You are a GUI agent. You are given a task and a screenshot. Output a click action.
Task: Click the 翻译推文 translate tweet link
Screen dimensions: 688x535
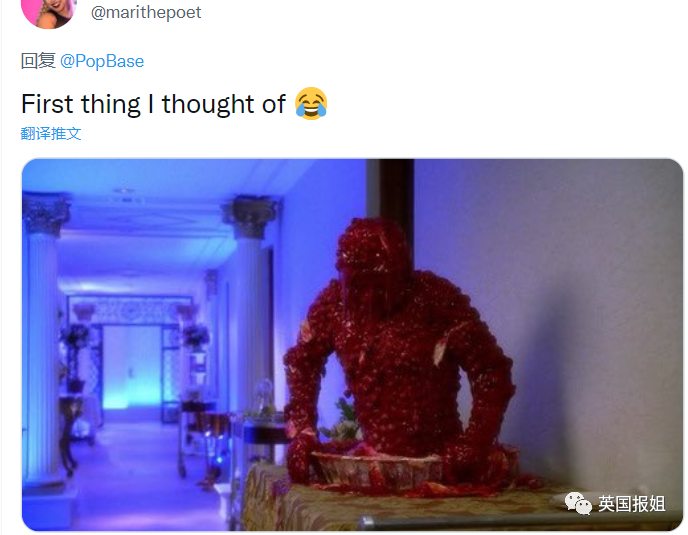click(x=51, y=133)
